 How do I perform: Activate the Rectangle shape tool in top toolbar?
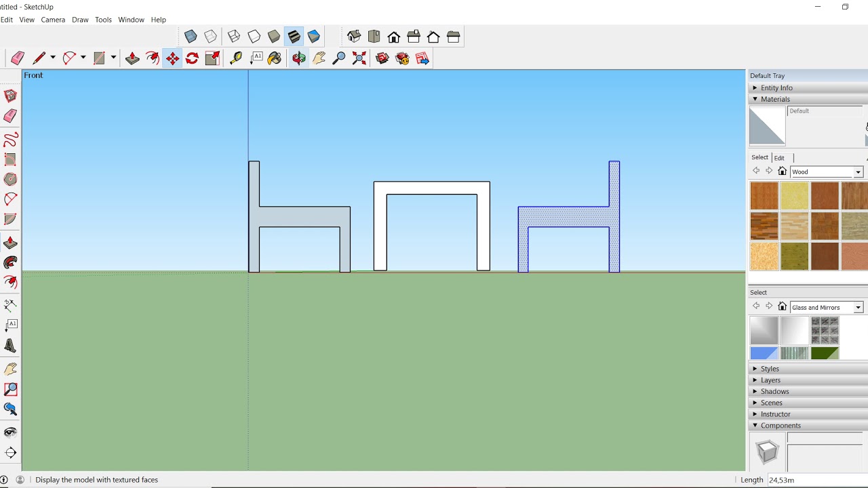(x=100, y=58)
